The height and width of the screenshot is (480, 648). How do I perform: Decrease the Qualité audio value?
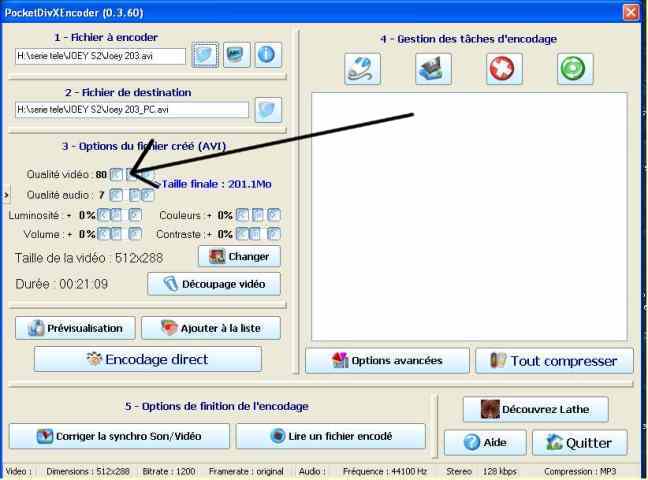pyautogui.click(x=116, y=195)
